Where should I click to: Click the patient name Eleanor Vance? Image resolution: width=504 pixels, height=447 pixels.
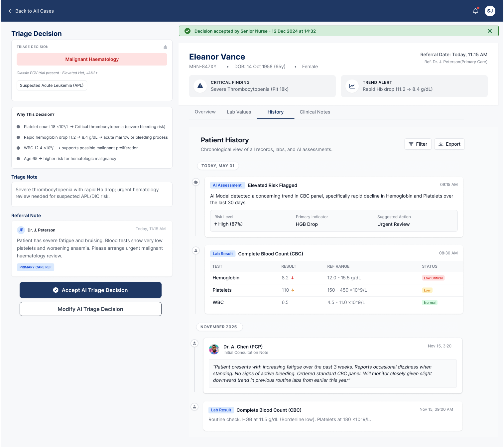(x=217, y=57)
